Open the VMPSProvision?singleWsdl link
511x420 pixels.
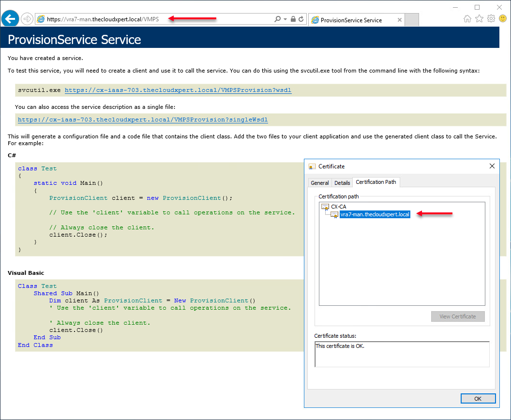[143, 120]
